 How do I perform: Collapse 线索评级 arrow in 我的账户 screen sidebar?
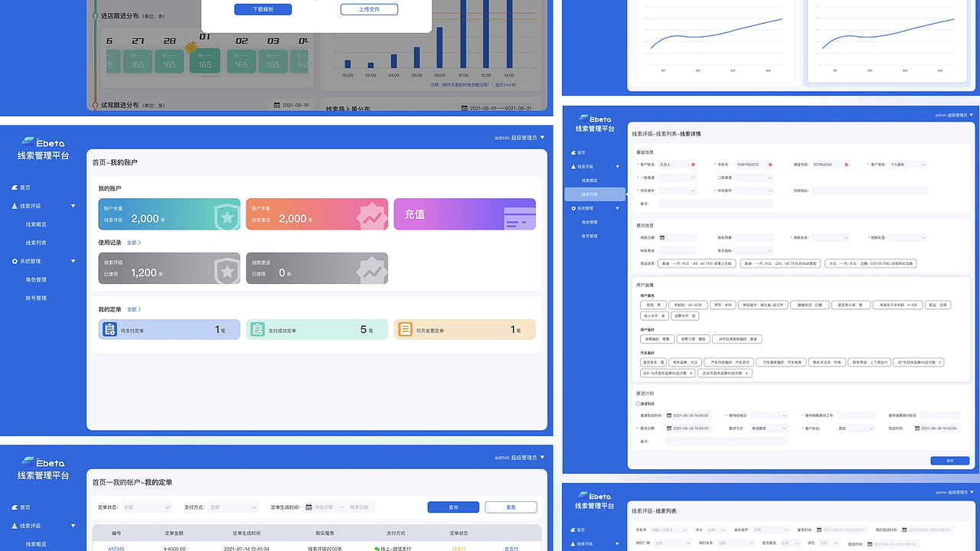pos(73,206)
